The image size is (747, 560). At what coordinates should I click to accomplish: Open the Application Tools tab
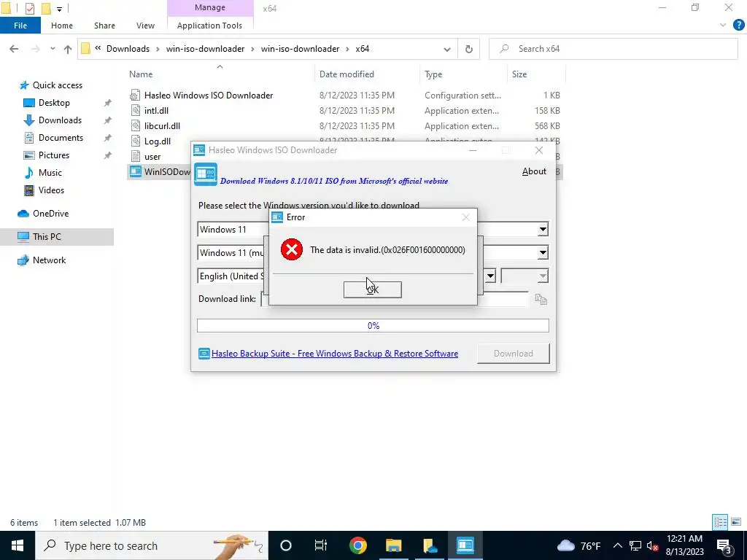(x=209, y=26)
